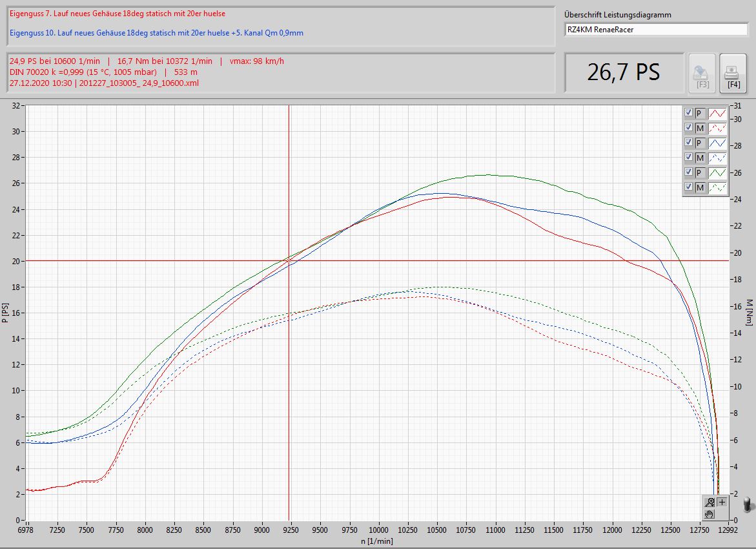Disable the green P power curve checkbox
The width and height of the screenshot is (756, 549).
click(688, 172)
